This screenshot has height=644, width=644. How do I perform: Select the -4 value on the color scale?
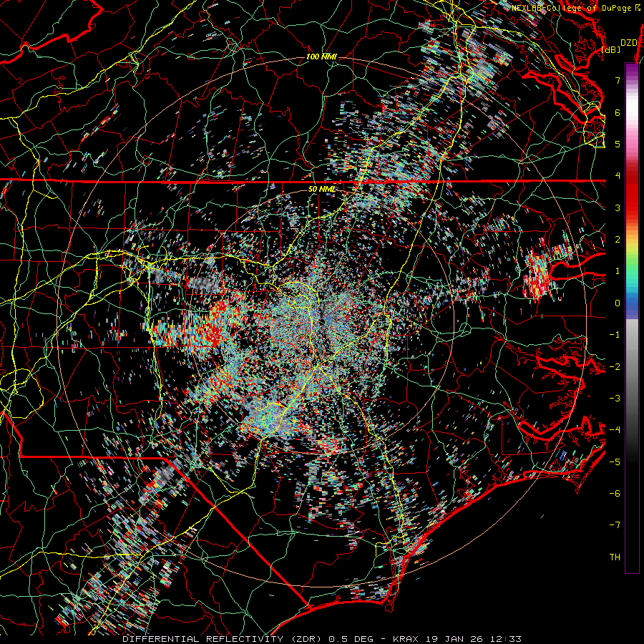click(x=615, y=430)
